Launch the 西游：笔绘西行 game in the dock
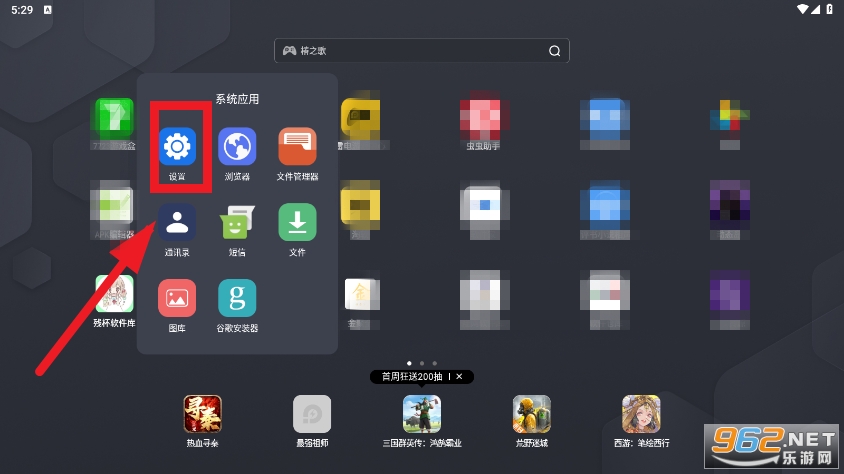The height and width of the screenshot is (474, 844). tap(641, 414)
